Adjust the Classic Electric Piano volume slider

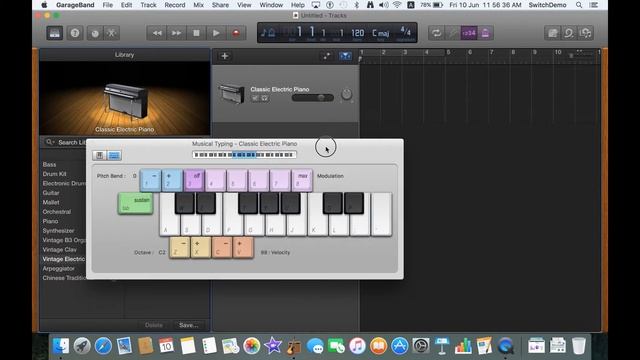313,98
